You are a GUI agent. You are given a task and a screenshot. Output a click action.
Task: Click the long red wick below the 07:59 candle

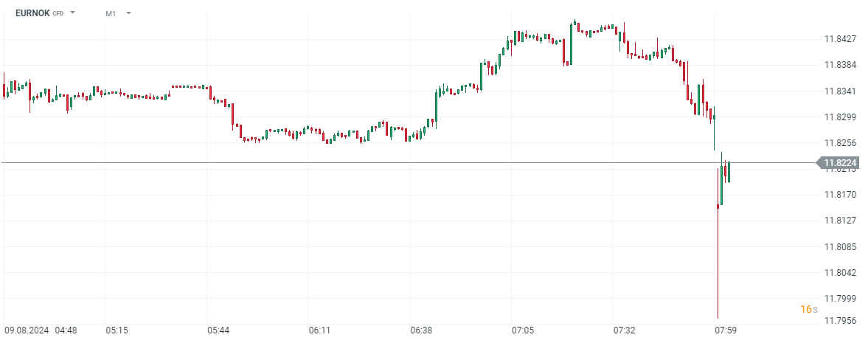coord(718,266)
